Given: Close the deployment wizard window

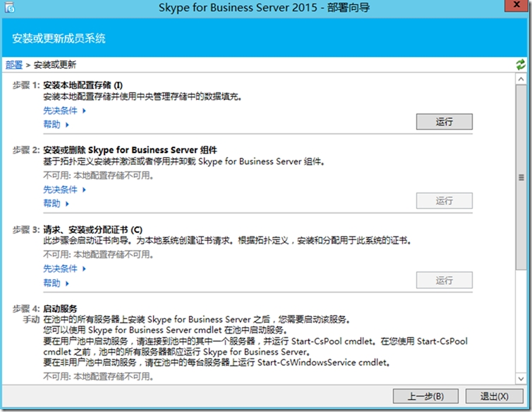Looking at the screenshot, I should click(516, 5).
